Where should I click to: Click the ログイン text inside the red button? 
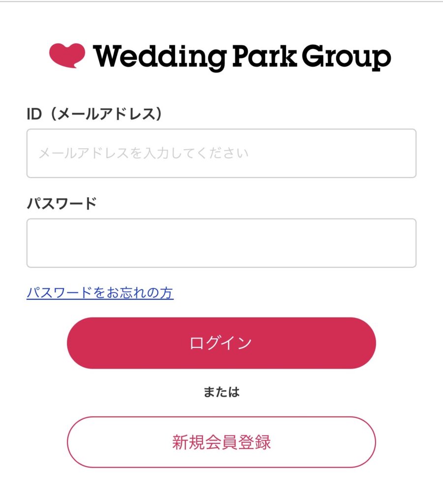pyautogui.click(x=221, y=343)
